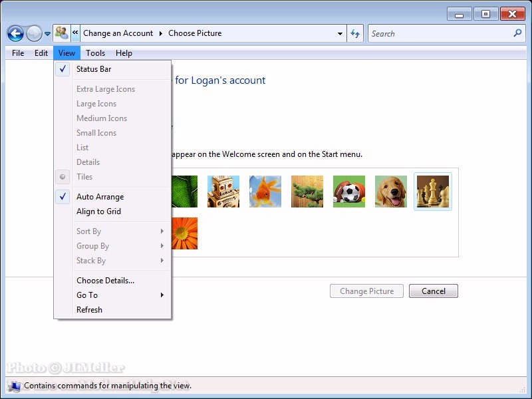Select the green leaf account picture
This screenshot has height=399, width=532.
184,192
